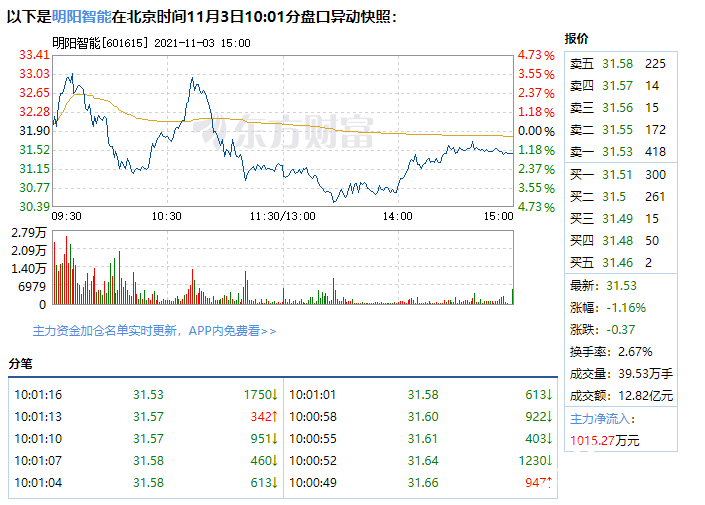
Task: Click the volume bar chart area
Action: [283, 268]
